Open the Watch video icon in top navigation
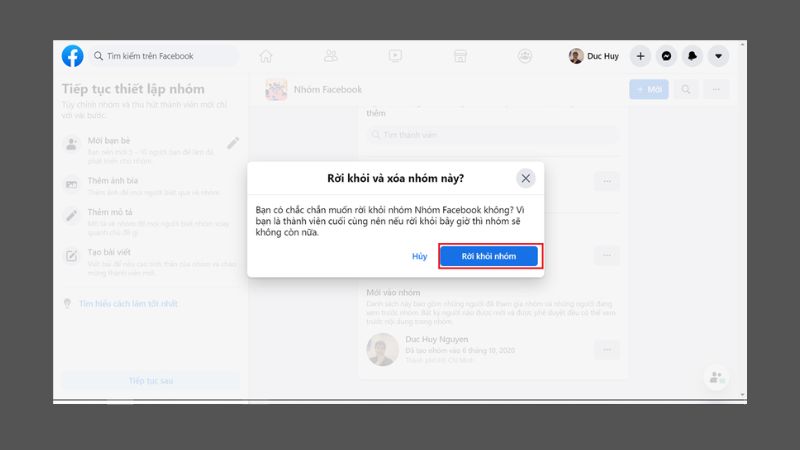The image size is (800, 450). 395,56
